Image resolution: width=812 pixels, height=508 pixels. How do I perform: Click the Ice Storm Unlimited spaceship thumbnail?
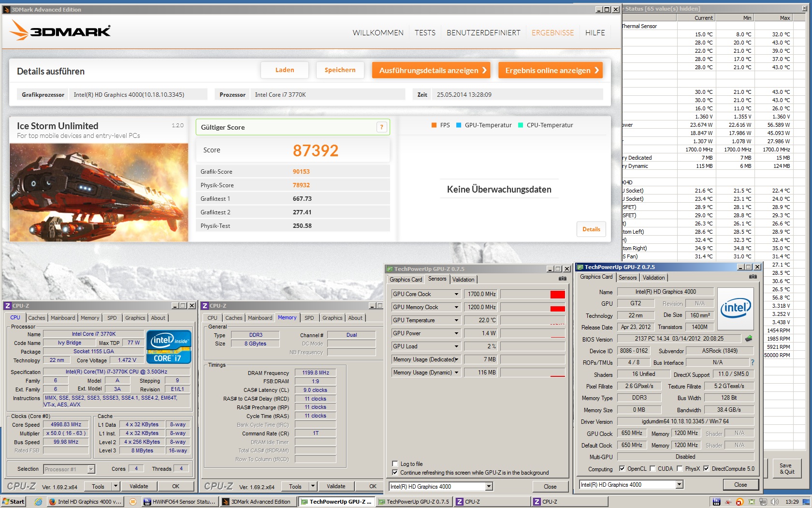click(x=99, y=192)
